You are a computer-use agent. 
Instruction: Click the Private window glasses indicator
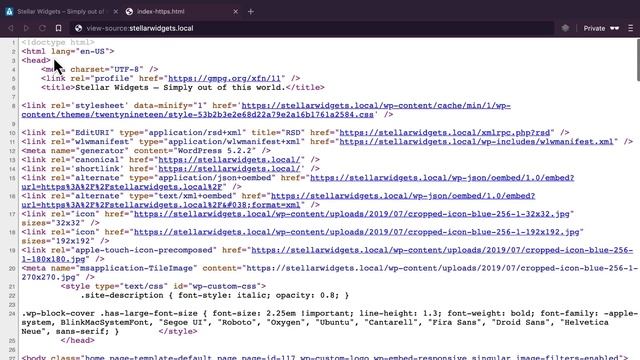(x=601, y=28)
